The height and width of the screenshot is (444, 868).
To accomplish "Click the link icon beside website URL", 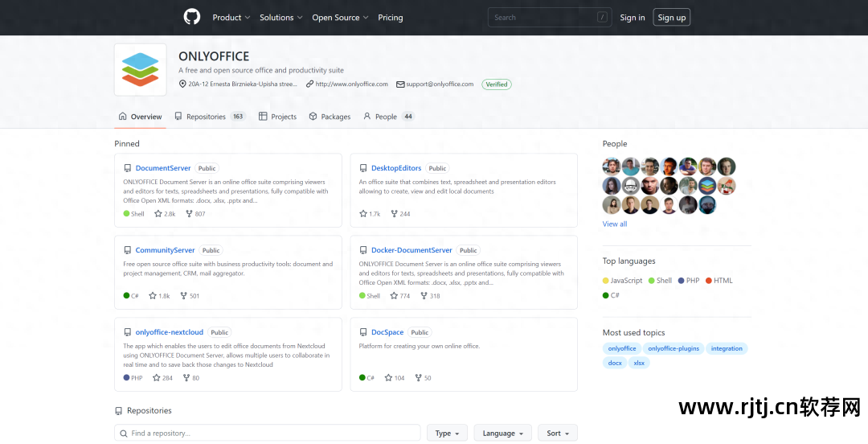I will (309, 84).
